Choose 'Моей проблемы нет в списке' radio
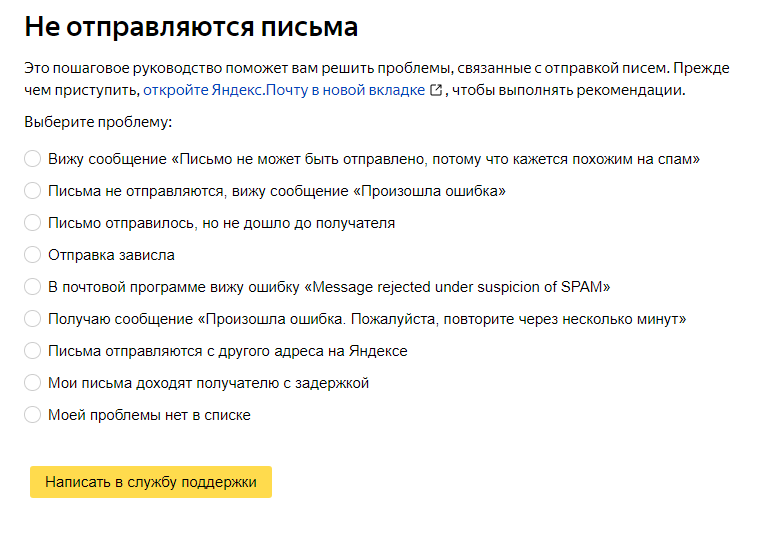This screenshot has width=763, height=536. (33, 415)
